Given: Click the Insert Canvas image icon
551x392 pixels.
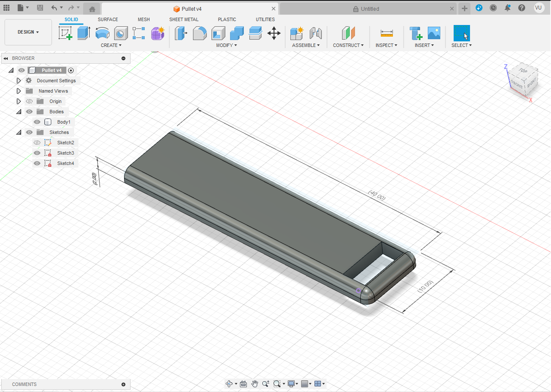Looking at the screenshot, I should [x=433, y=33].
